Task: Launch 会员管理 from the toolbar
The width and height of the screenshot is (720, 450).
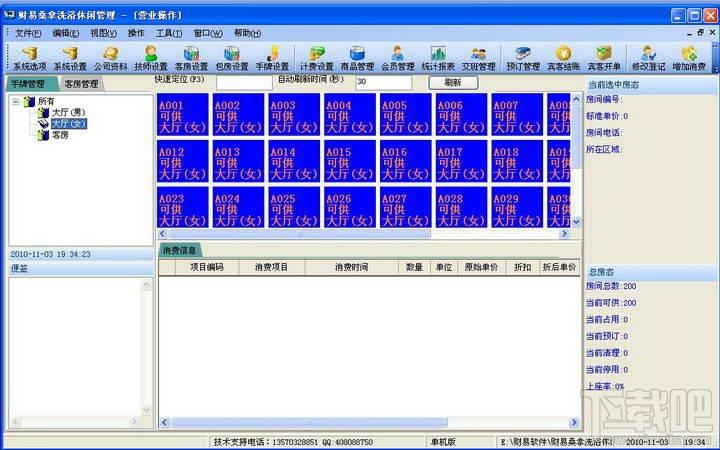Action: pos(397,58)
